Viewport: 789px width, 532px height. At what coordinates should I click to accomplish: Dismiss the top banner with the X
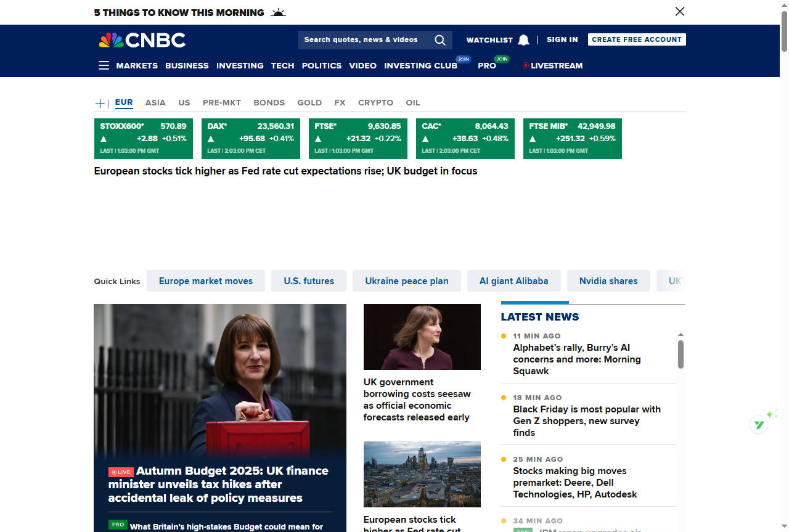click(x=679, y=11)
